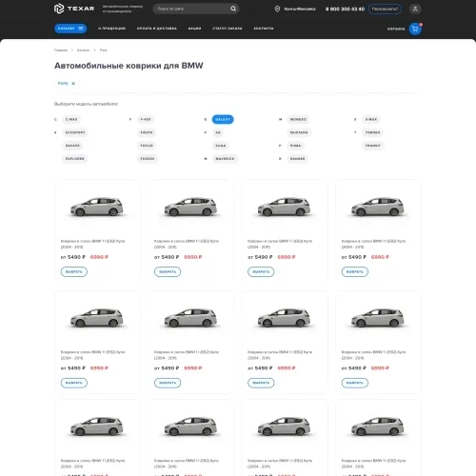The width and height of the screenshot is (476, 476).
Task: Select the Mondeo model chip
Action: point(298,119)
